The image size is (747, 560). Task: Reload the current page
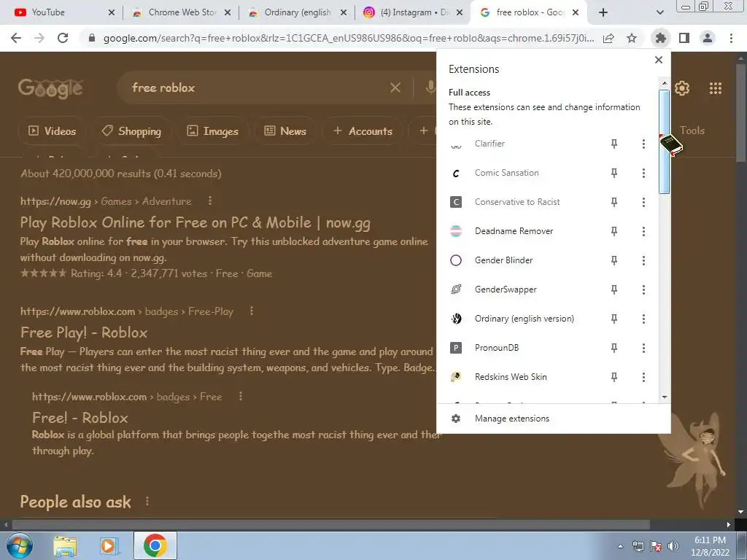tap(63, 38)
